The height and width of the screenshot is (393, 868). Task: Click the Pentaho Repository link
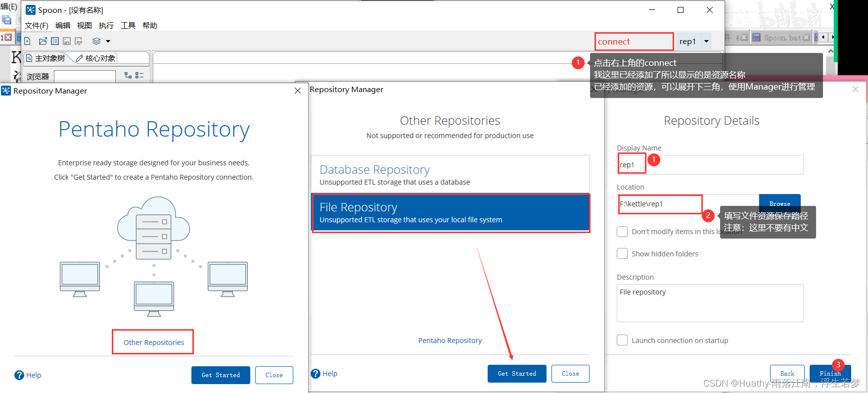coord(450,341)
